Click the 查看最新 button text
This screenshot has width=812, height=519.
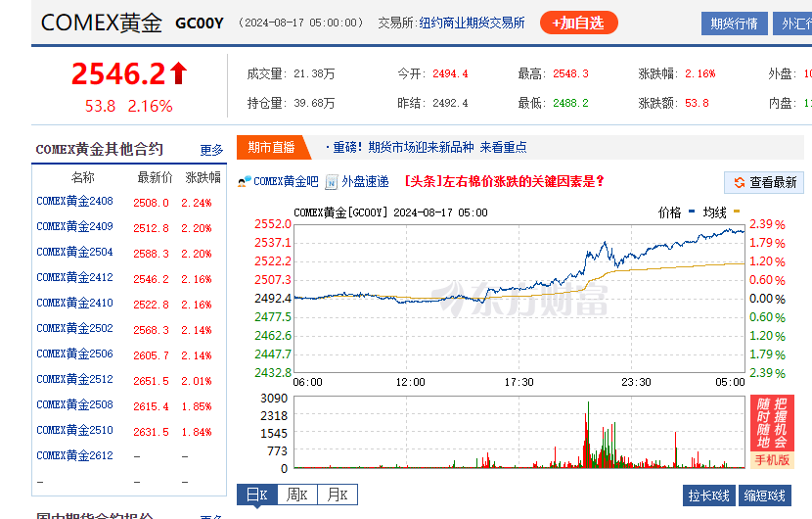(x=773, y=182)
